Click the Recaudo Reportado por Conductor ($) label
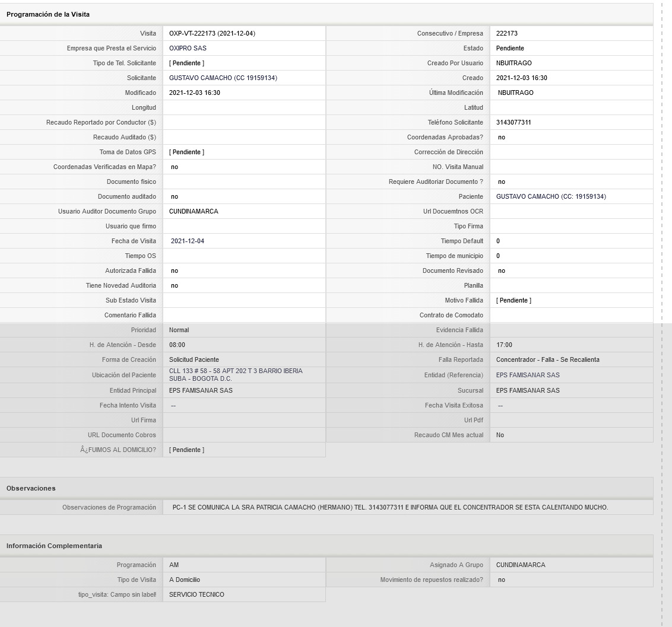This screenshot has width=672, height=627. 101,122
